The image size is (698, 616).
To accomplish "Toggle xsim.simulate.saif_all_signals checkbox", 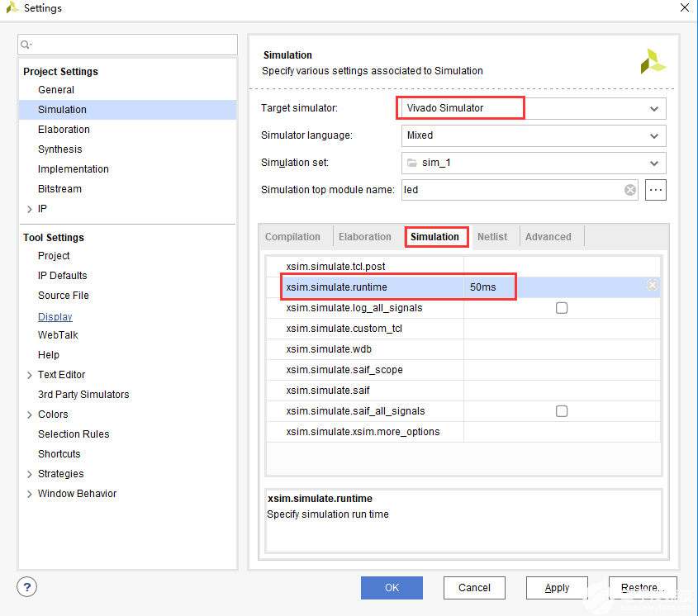I will pos(562,411).
